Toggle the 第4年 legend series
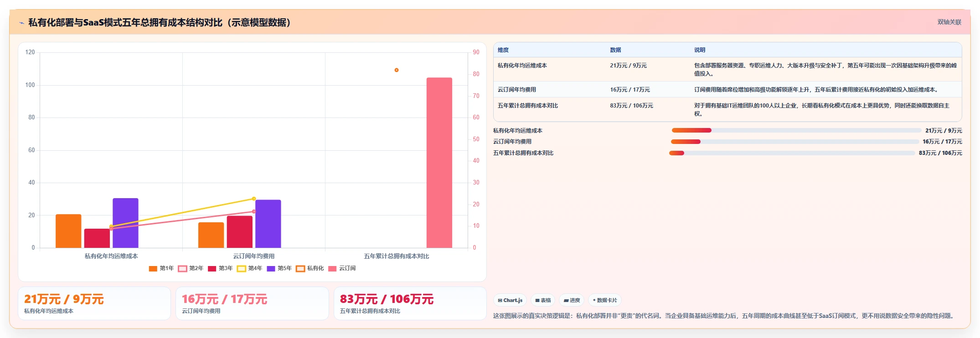The height and width of the screenshot is (338, 980). [x=250, y=268]
